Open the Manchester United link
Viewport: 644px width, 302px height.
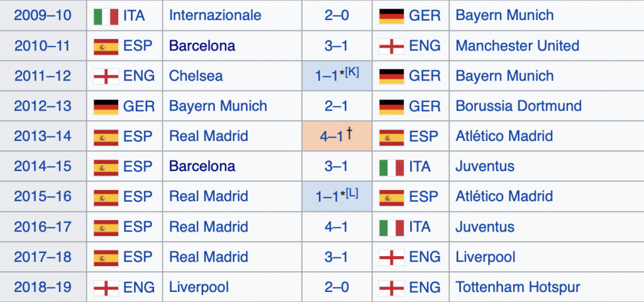click(x=517, y=46)
